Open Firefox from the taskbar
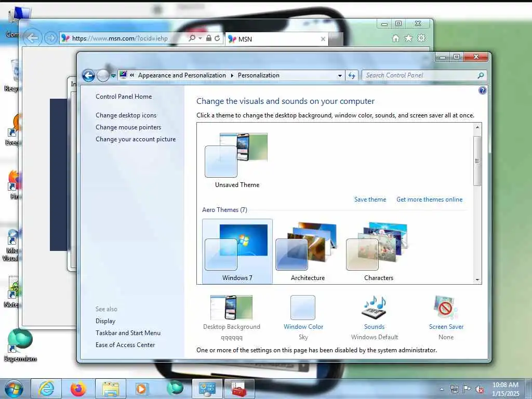This screenshot has width=532, height=399. (x=78, y=389)
